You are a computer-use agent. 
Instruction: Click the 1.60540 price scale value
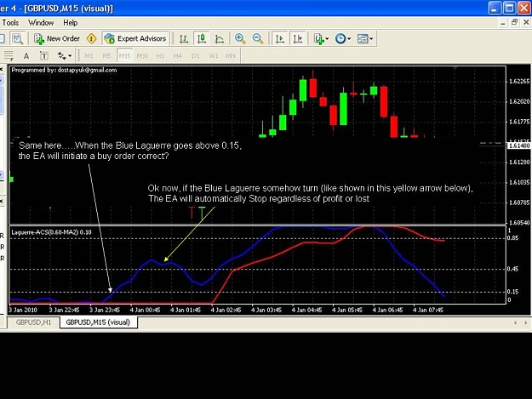pyautogui.click(x=519, y=223)
